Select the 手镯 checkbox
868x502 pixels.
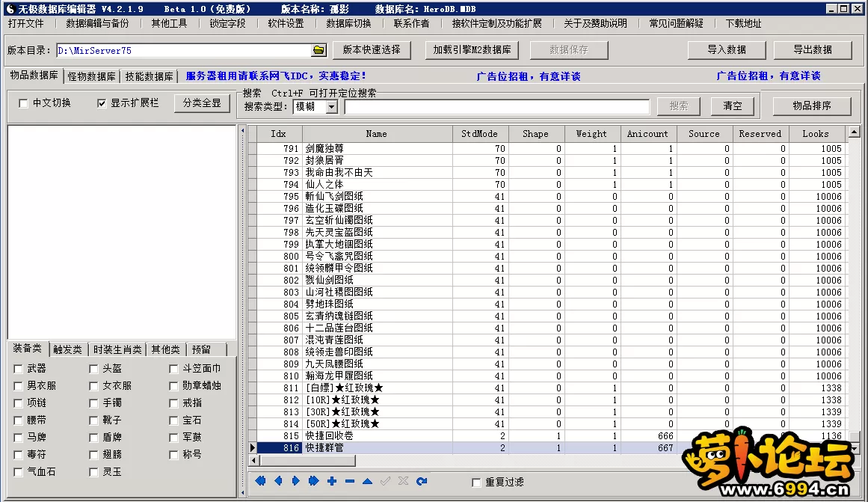click(93, 403)
